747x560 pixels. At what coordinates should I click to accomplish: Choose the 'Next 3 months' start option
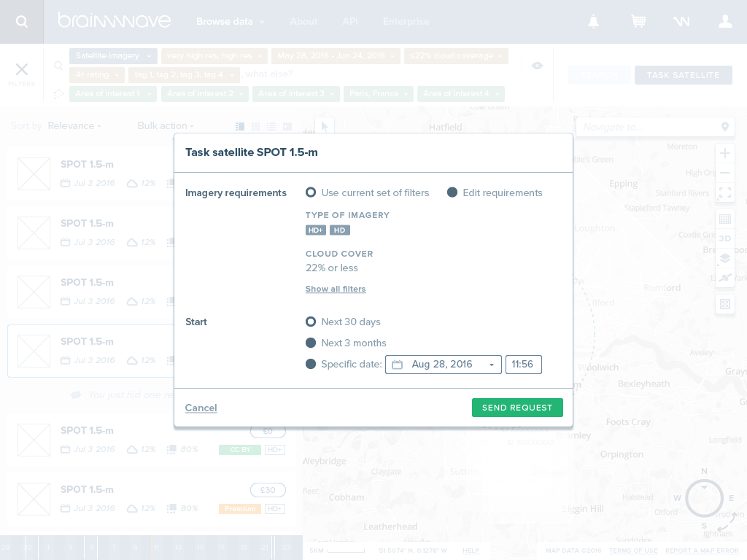pos(311,343)
